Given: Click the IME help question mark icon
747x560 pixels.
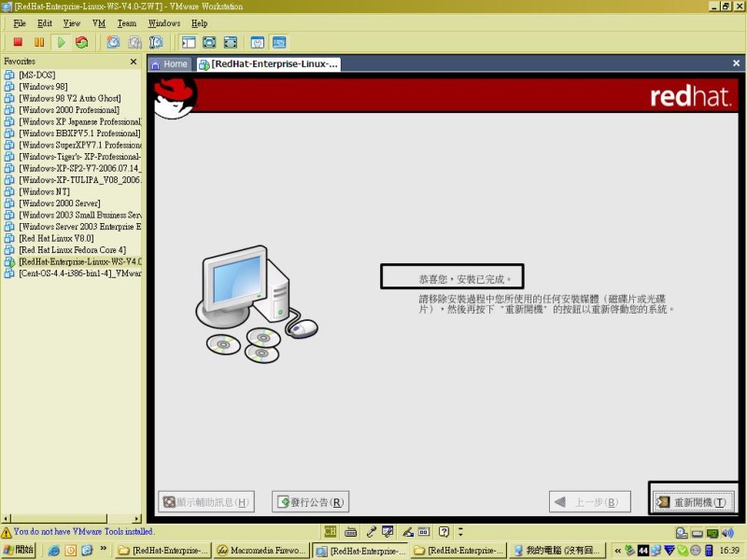Looking at the screenshot, I should pos(444,531).
